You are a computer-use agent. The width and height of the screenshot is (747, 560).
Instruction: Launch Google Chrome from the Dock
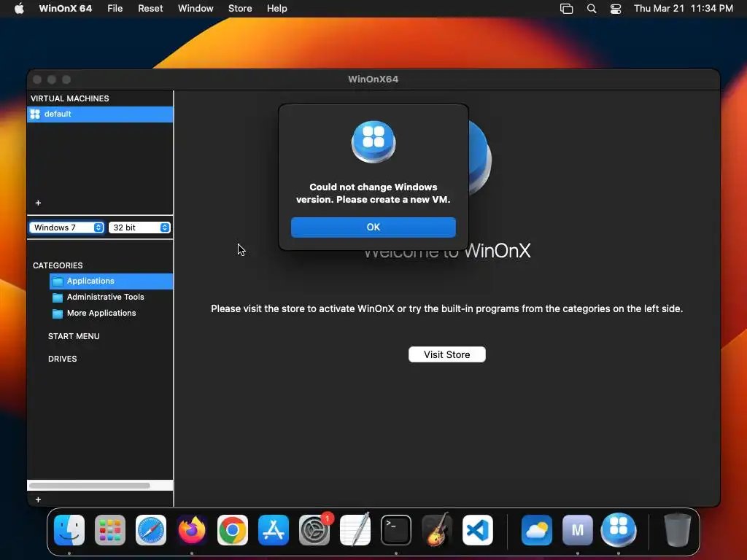[x=233, y=530]
